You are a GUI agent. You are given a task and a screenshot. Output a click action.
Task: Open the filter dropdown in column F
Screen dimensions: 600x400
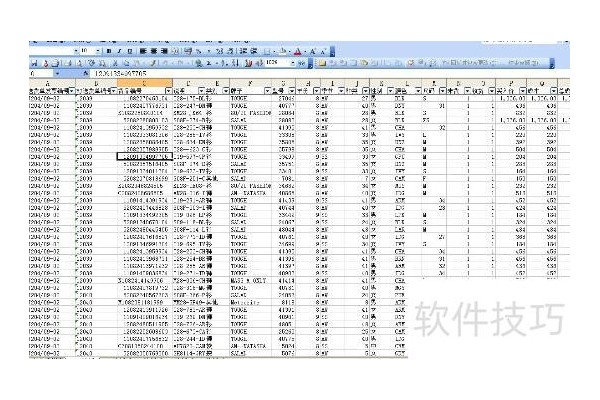267,91
